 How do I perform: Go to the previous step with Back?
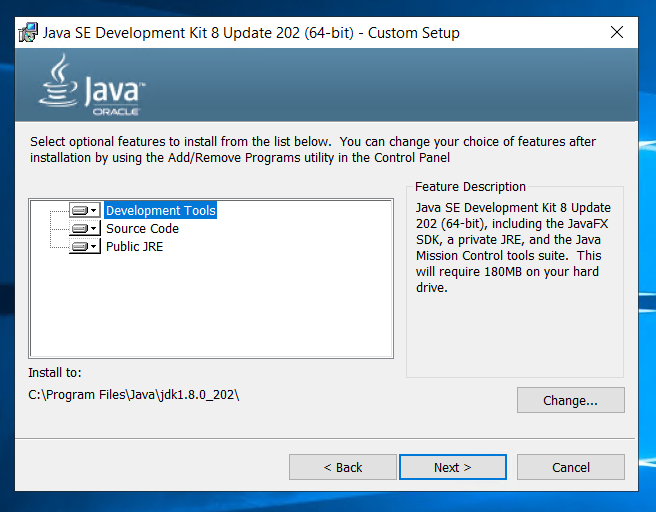pos(343,467)
